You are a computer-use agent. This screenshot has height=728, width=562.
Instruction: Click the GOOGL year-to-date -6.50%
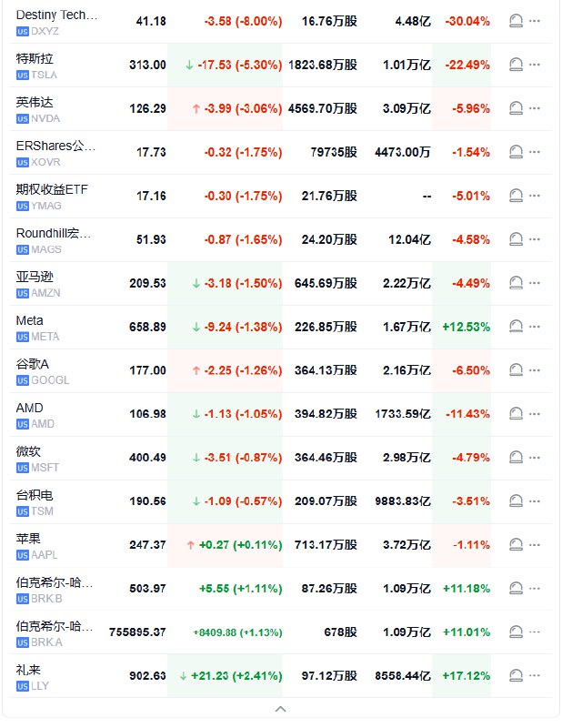click(471, 370)
